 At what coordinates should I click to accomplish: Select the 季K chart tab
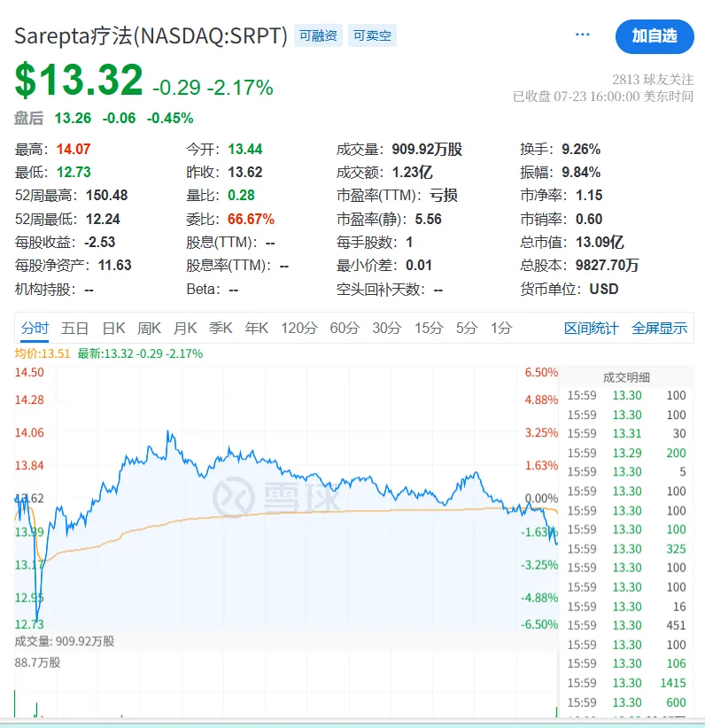coord(221,328)
